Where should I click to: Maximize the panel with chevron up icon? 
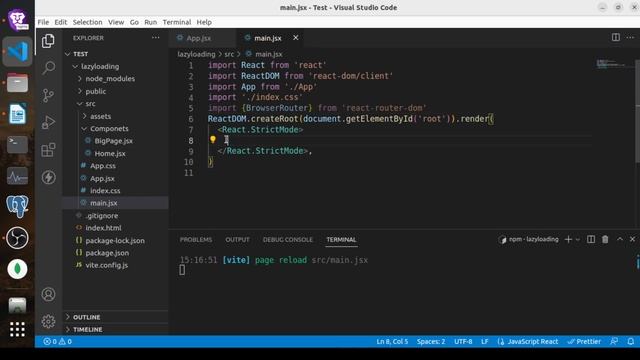tap(620, 239)
